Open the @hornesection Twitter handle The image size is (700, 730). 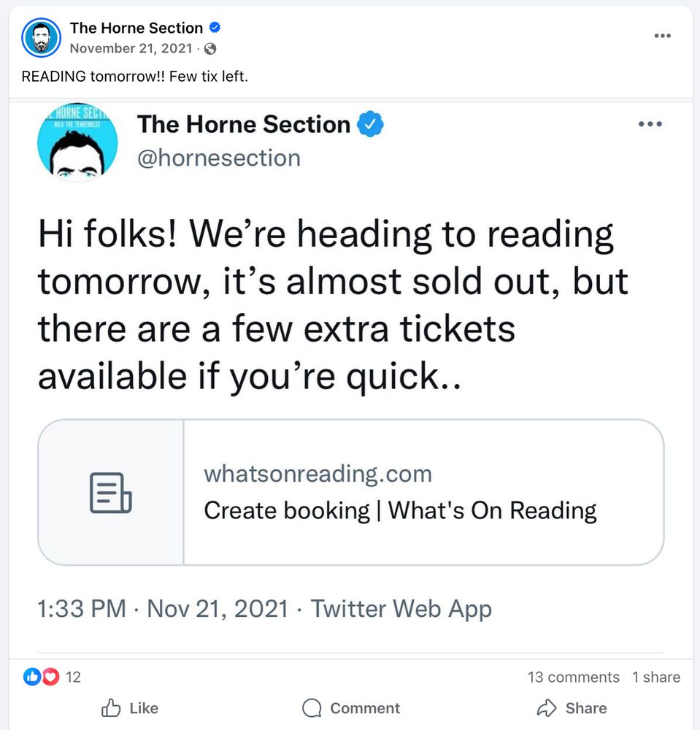coord(218,158)
